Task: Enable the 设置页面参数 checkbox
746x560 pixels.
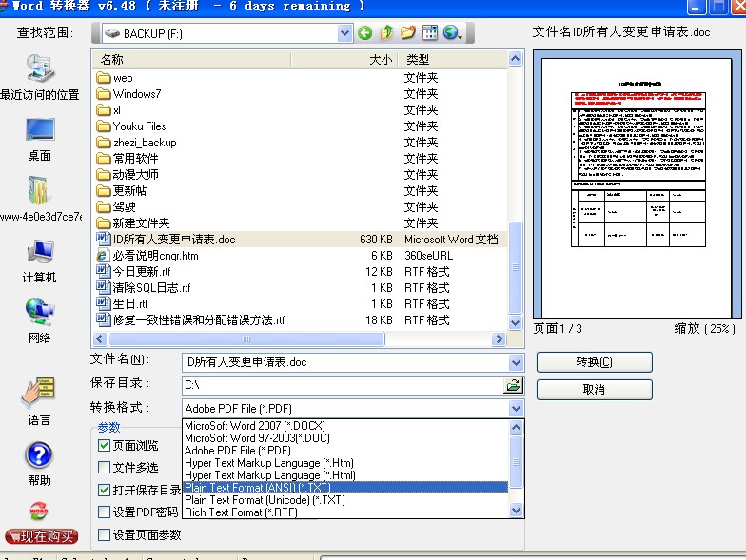Action: coord(105,535)
